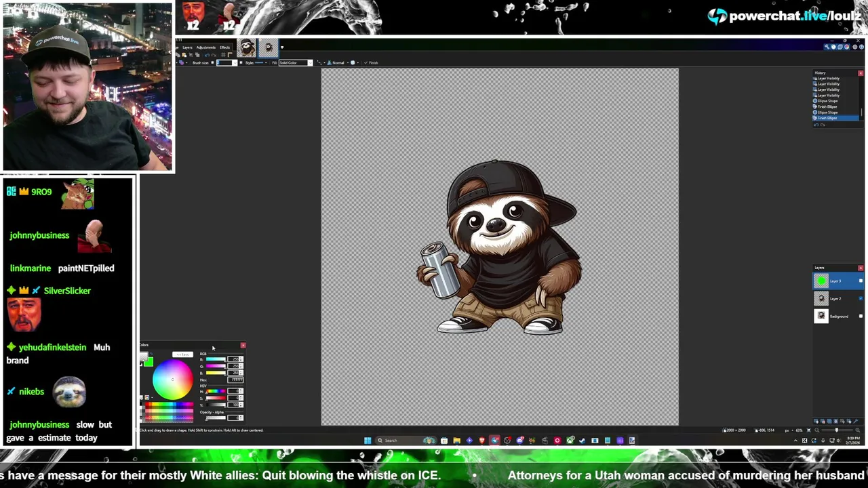Open the Windows Start button
The image size is (868, 488).
point(368,441)
